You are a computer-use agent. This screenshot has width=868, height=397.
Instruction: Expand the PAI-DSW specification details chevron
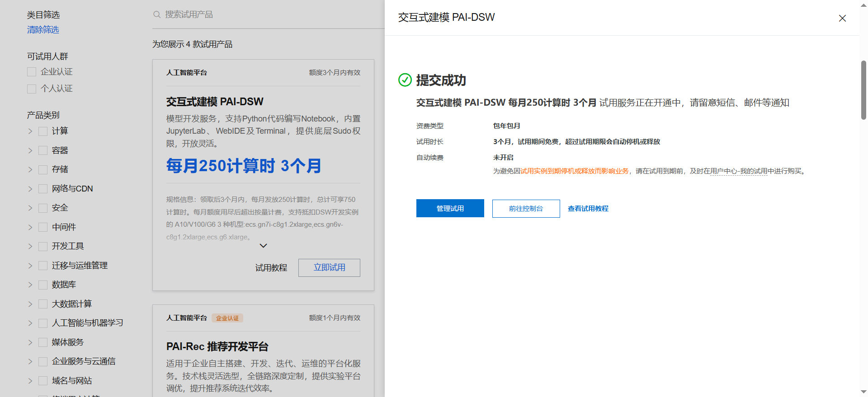click(264, 246)
